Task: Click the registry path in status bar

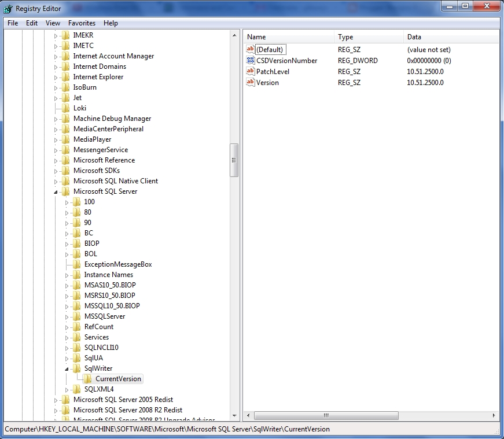Action: click(x=167, y=429)
